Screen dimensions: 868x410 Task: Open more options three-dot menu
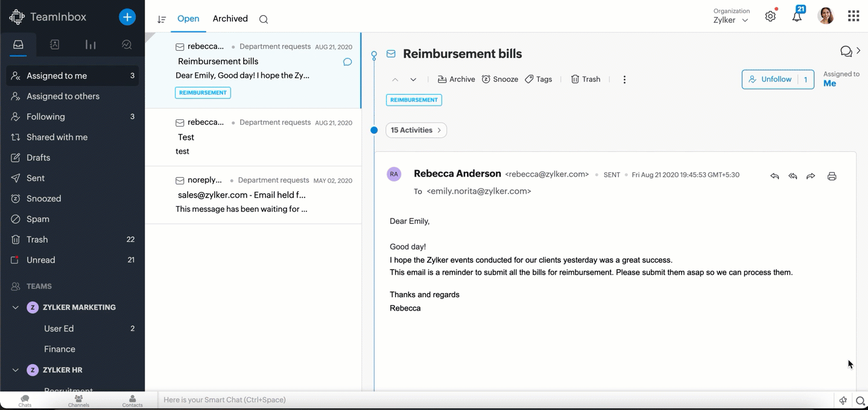(x=624, y=80)
